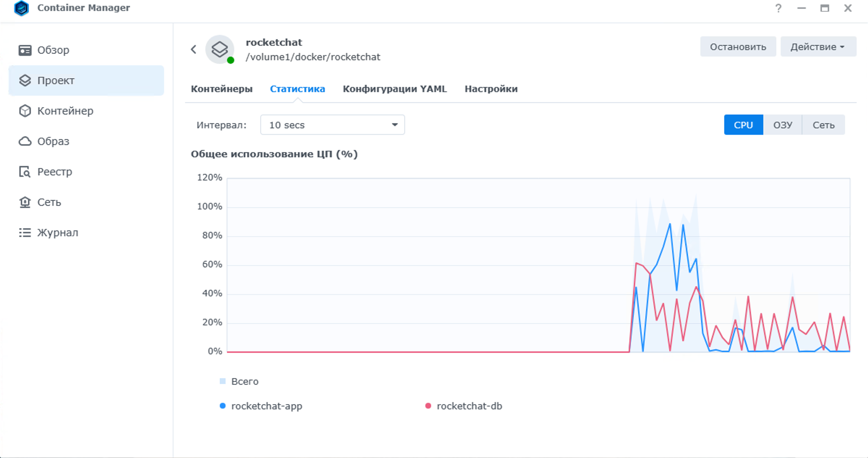Click the project path /volume1/docker/rocketchat

point(313,57)
